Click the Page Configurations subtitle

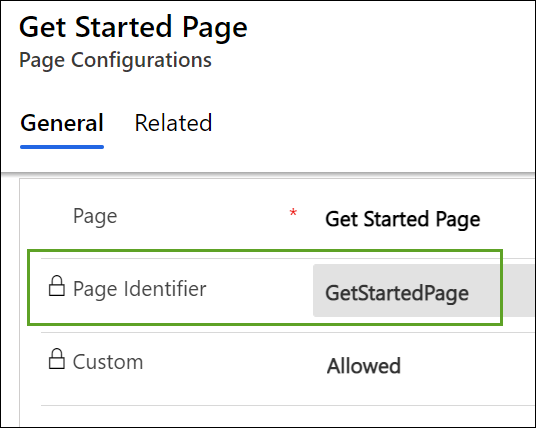[115, 60]
